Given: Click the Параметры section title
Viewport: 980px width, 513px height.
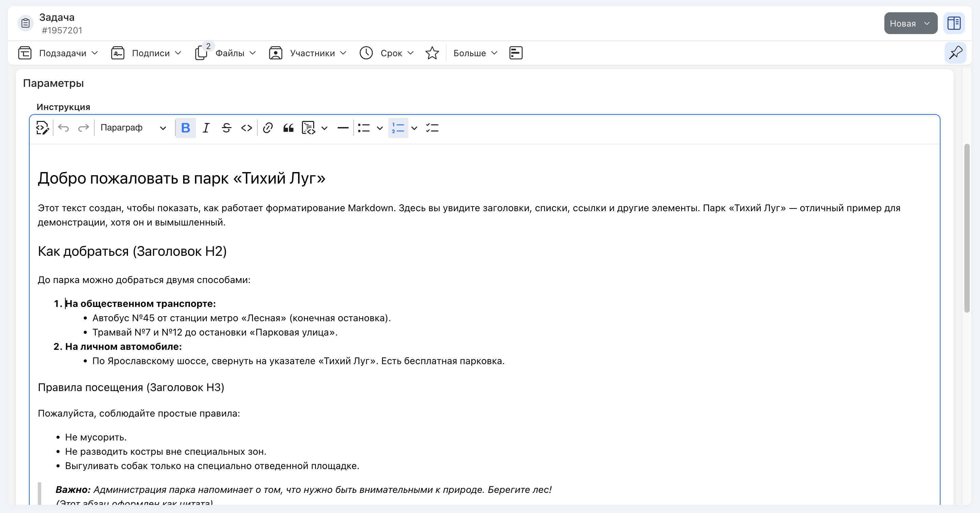Looking at the screenshot, I should click(x=53, y=83).
